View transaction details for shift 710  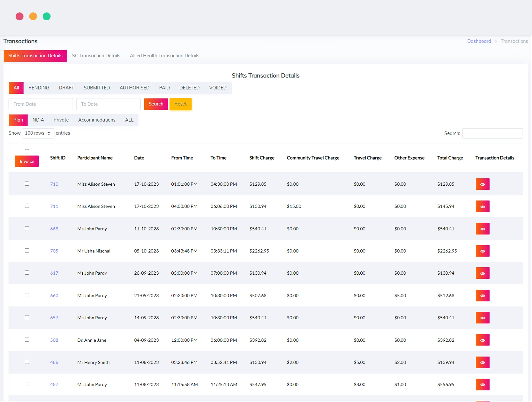click(x=482, y=184)
